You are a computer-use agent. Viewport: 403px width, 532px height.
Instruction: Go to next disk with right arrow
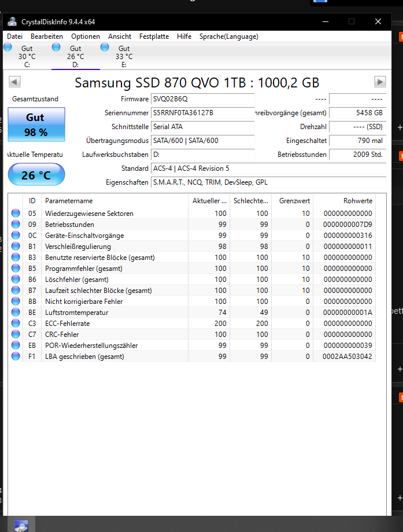pyautogui.click(x=380, y=82)
